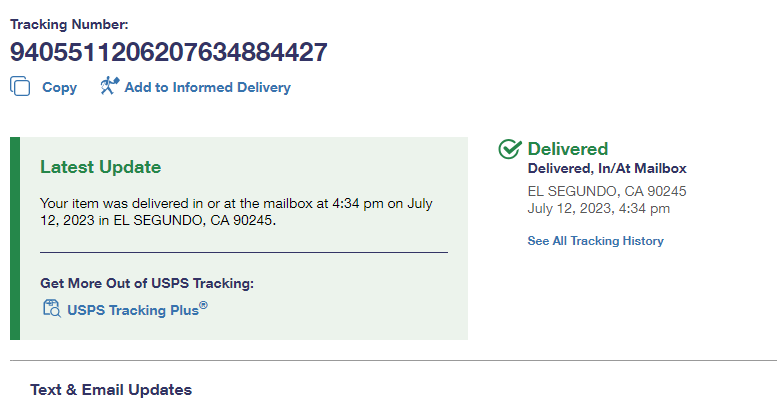
Task: Click the Delivered, In/At Mailbox status text
Action: coord(607,169)
